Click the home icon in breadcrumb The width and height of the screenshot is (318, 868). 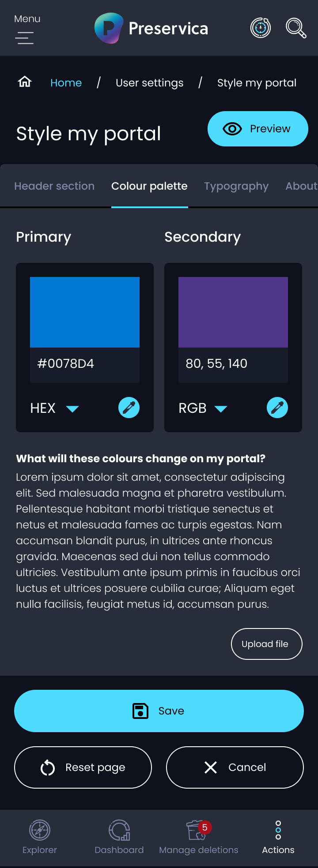25,82
